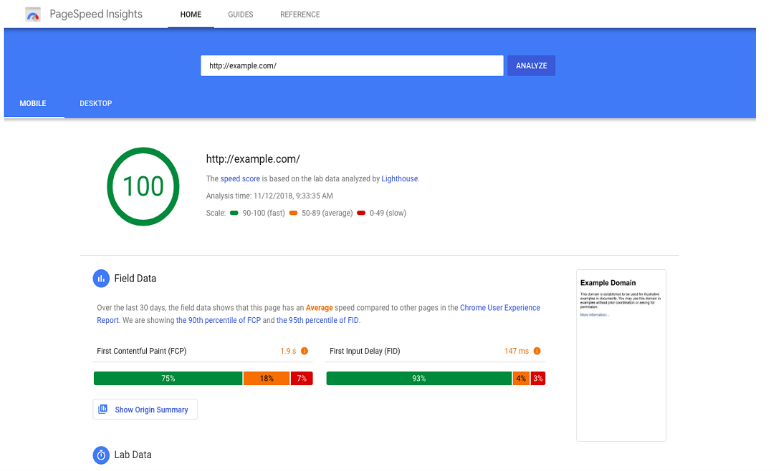This screenshot has height=471, width=780.
Task: Open the speed score link
Action: click(x=240, y=179)
